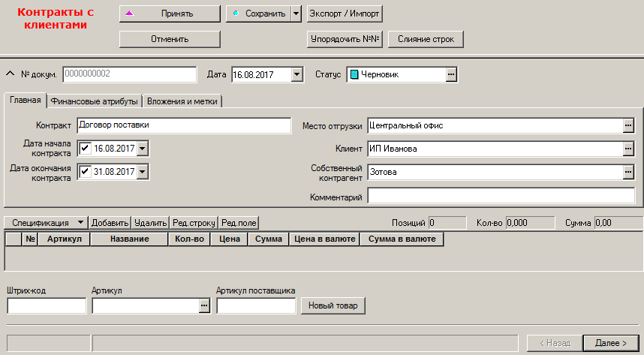The image size is (644, 355).
Task: Click the Дата field 16.08.2017
Action: [x=262, y=75]
